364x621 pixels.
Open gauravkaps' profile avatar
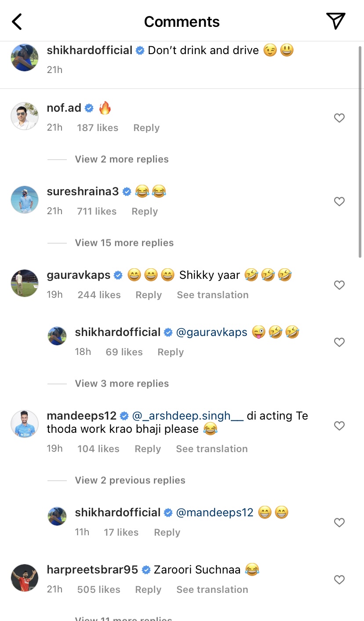point(25,283)
